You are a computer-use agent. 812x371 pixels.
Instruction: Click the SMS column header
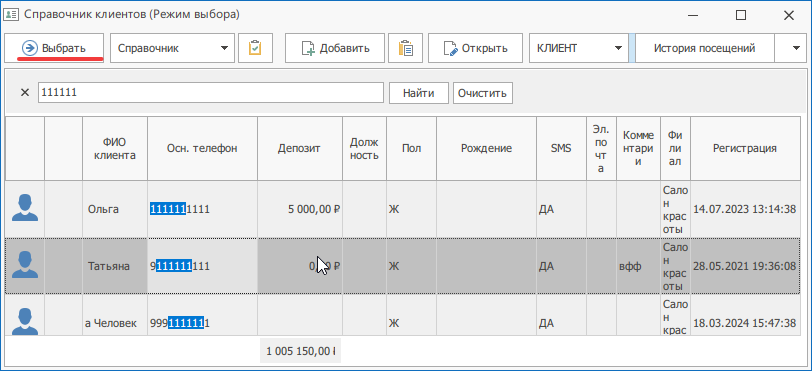tap(561, 148)
